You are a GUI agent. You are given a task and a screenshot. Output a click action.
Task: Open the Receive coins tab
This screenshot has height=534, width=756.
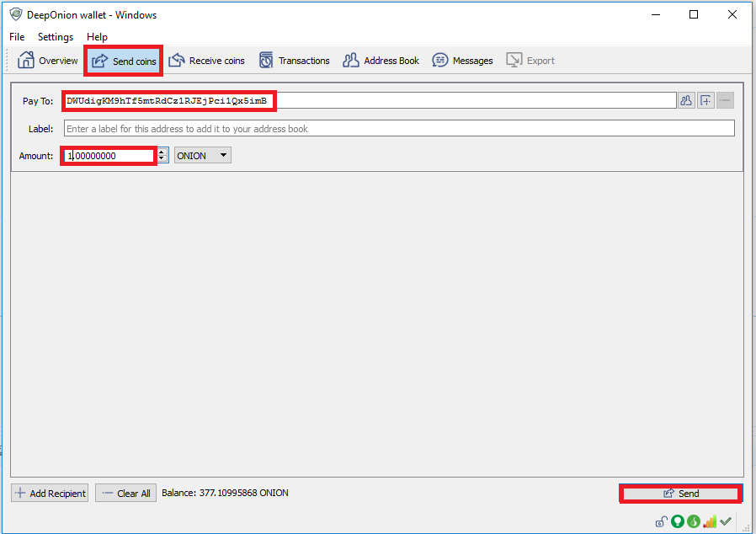[x=206, y=61]
